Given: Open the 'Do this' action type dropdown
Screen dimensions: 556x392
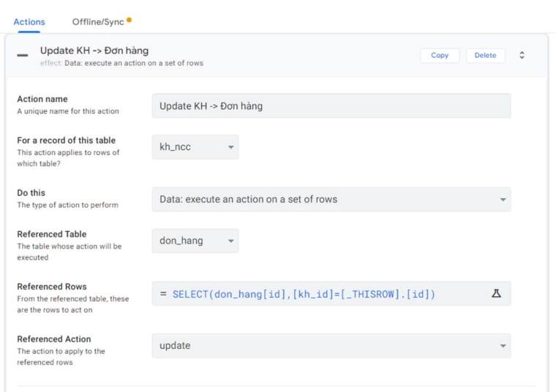Looking at the screenshot, I should (331, 199).
